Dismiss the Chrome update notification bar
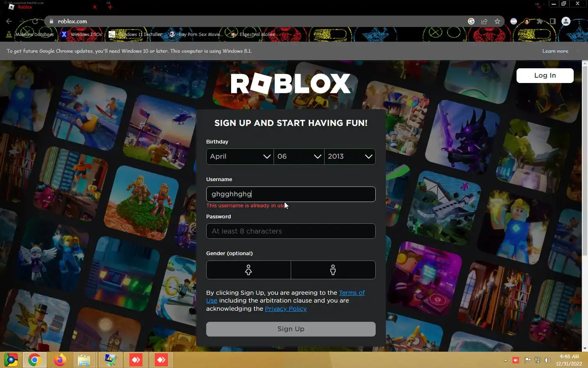Screen dimensions: 588x368 578,51
